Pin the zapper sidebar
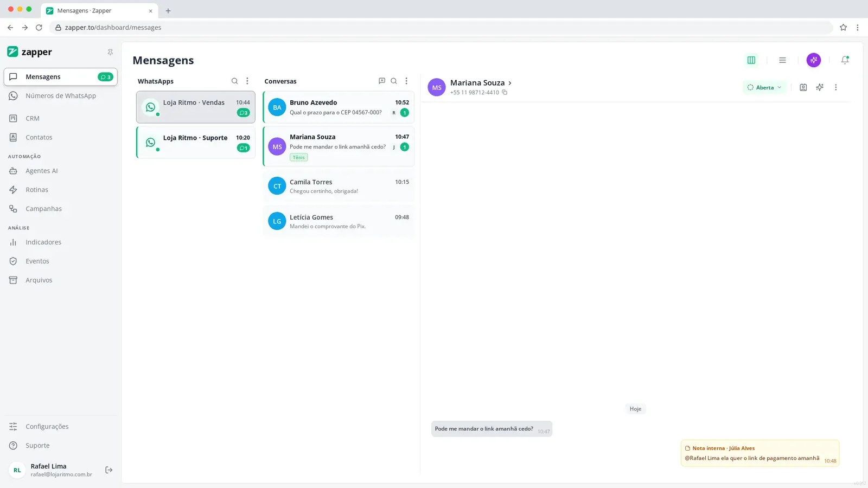Image resolution: width=868 pixels, height=488 pixels. [x=110, y=52]
